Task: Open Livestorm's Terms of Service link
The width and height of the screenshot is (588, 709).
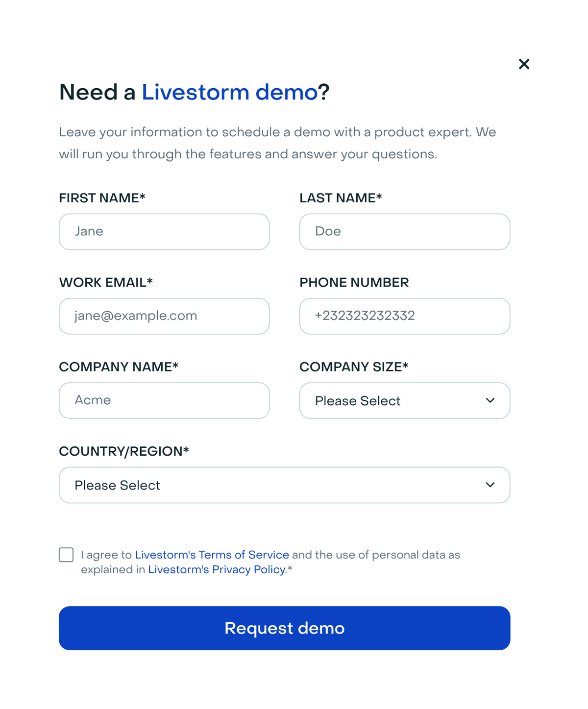Action: tap(212, 555)
